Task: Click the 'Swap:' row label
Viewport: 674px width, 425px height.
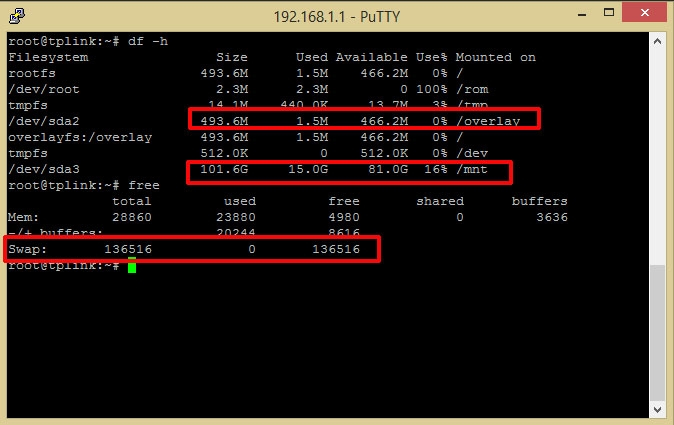Action: pos(27,249)
